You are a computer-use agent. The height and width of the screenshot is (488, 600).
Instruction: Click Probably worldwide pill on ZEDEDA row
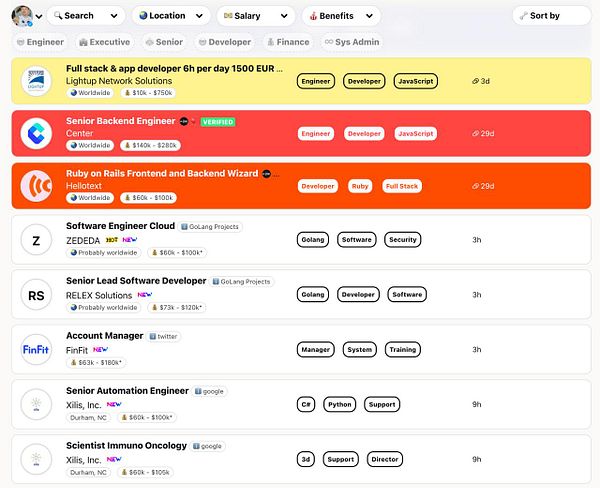[x=104, y=253]
